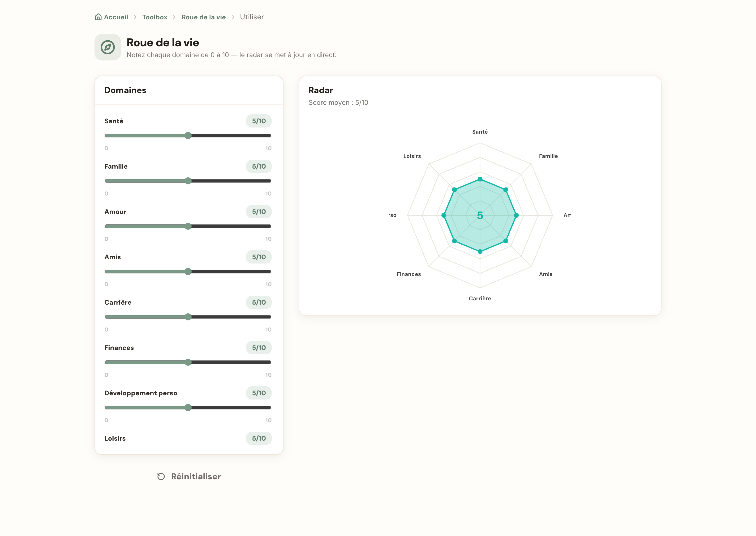Click the Finances 5/10 score badge
Image resolution: width=756 pixels, height=536 pixels.
pos(259,348)
